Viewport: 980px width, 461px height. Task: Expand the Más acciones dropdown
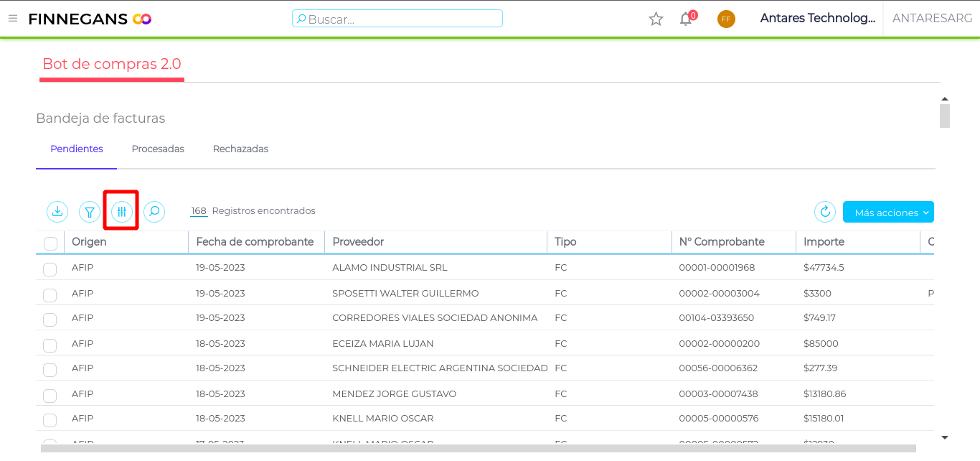[888, 213]
